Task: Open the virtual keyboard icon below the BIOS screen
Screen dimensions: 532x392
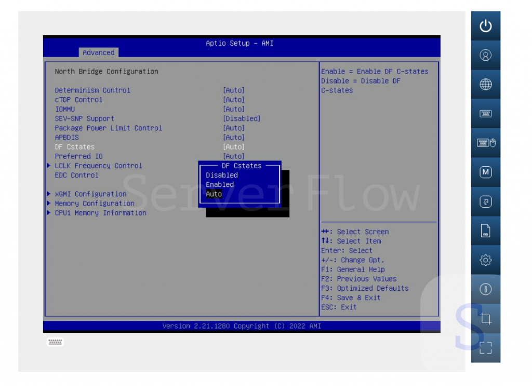Action: point(55,342)
